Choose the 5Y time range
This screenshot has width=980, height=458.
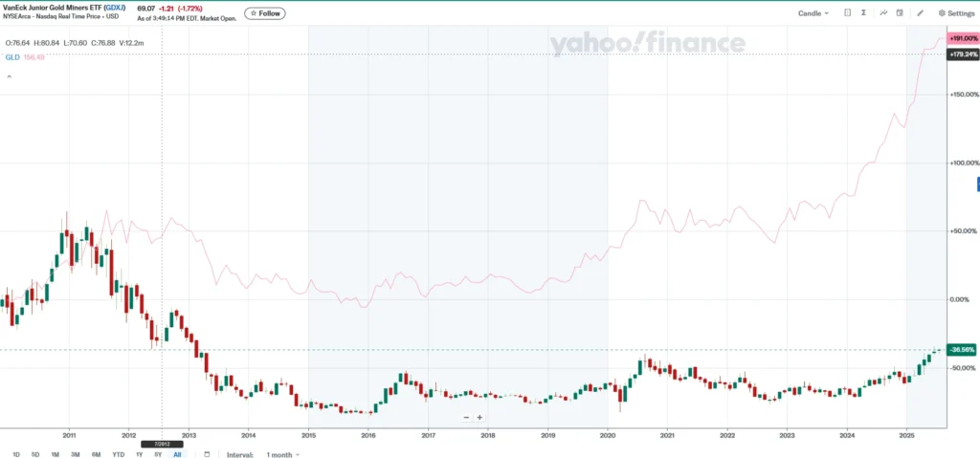pos(158,454)
